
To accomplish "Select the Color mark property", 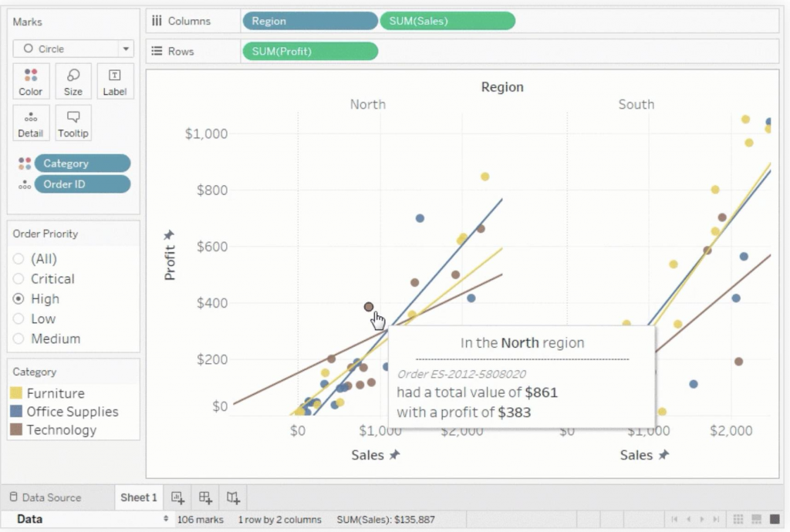I will [30, 80].
